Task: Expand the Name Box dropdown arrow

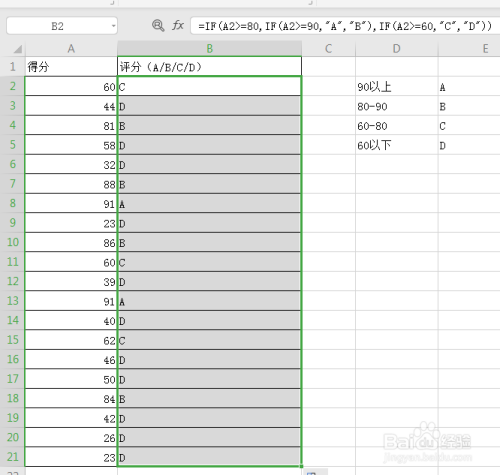Action: [x=114, y=26]
